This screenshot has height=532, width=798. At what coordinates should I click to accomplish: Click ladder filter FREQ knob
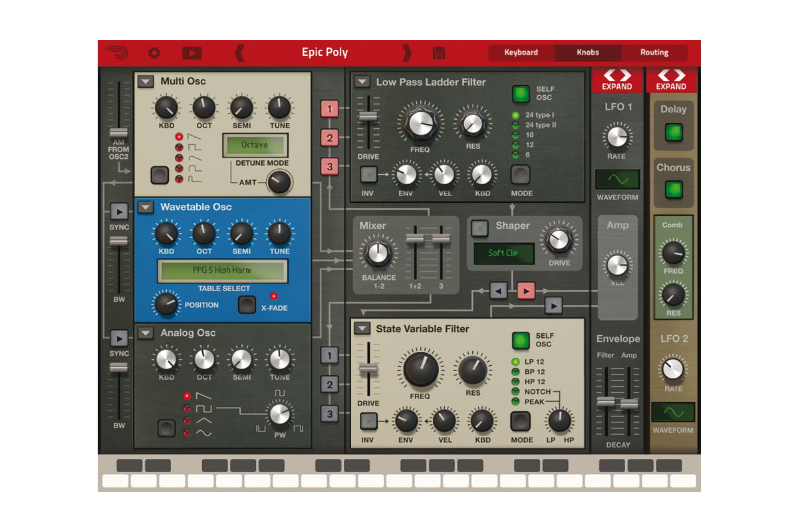pyautogui.click(x=420, y=123)
